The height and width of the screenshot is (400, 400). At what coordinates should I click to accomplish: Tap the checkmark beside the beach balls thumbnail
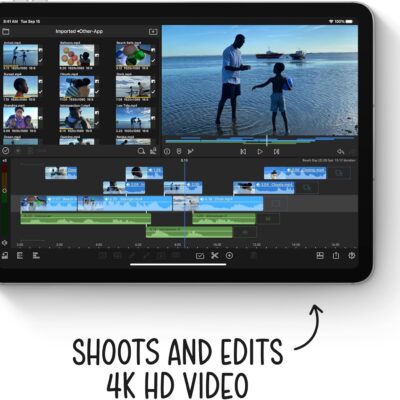(x=153, y=60)
